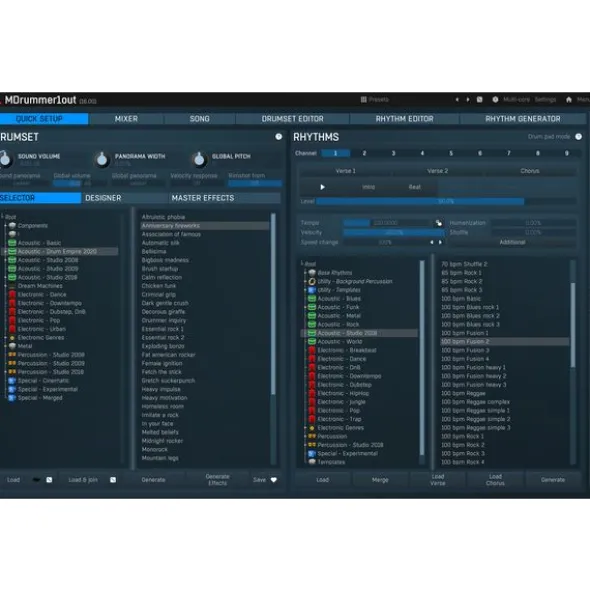Click the Utility - Templates blue icon

click(x=312, y=290)
